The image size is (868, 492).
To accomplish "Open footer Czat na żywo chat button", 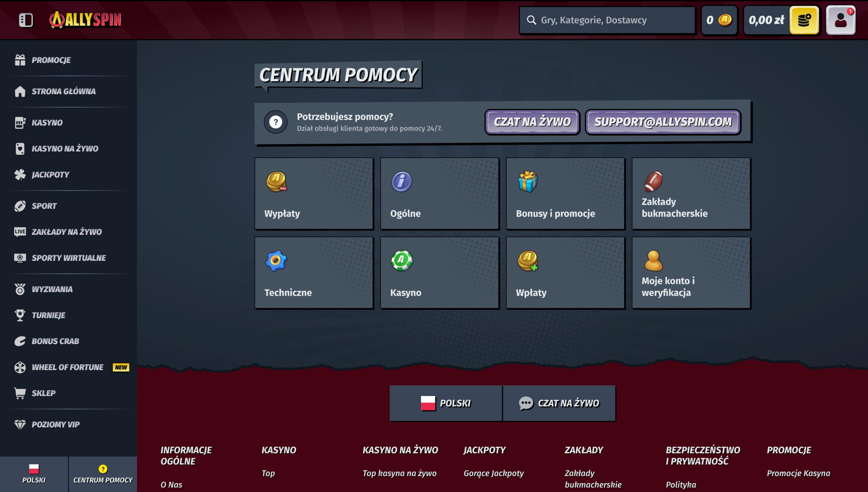I will 559,403.
